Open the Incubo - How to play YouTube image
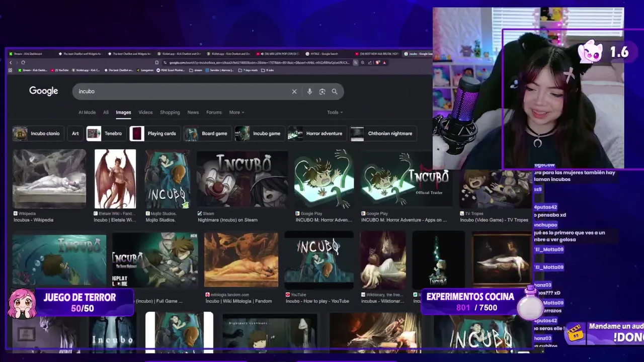This screenshot has width=644, height=362. point(319,260)
